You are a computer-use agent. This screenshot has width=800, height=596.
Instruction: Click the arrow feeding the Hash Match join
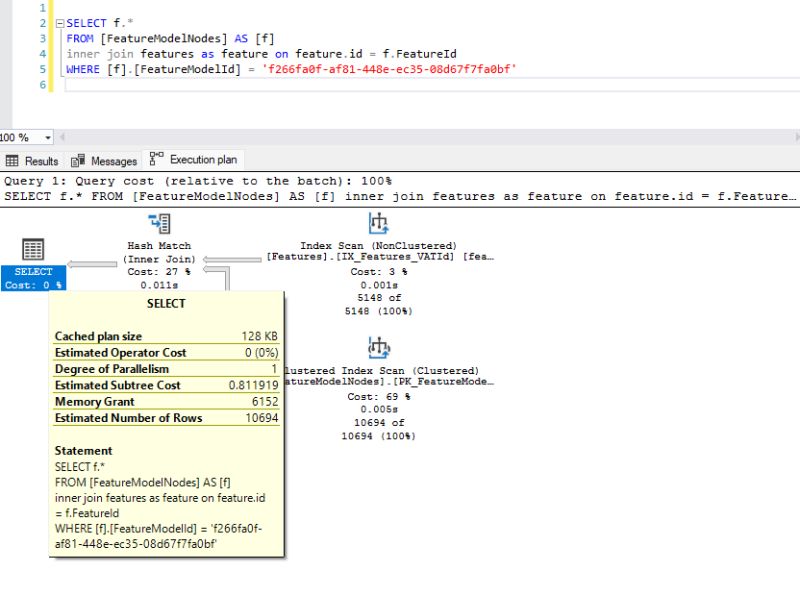tap(230, 257)
